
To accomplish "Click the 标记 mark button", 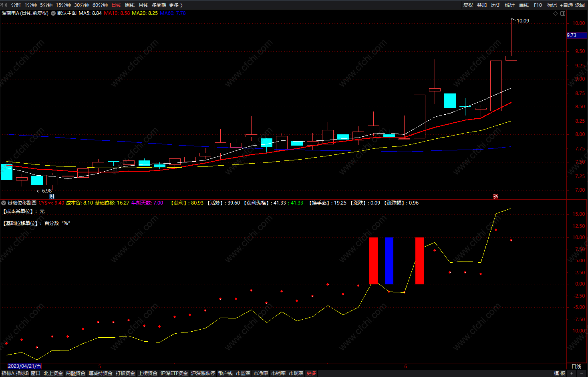I will coord(552,5).
